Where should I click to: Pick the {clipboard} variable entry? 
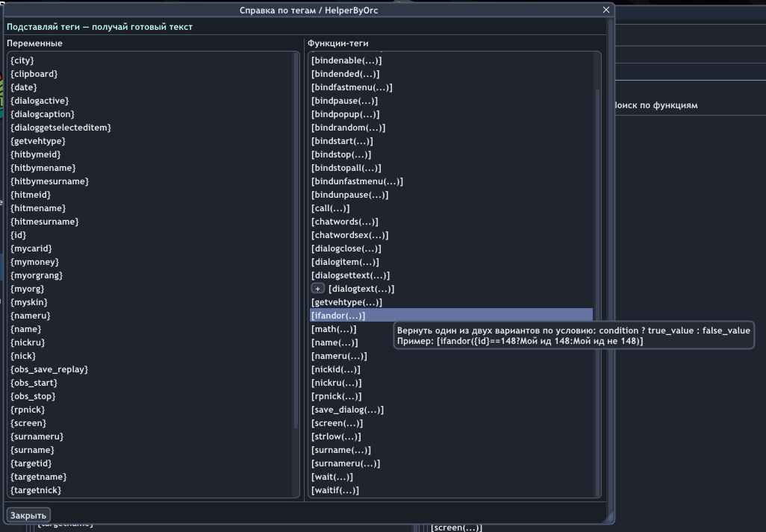click(x=34, y=74)
